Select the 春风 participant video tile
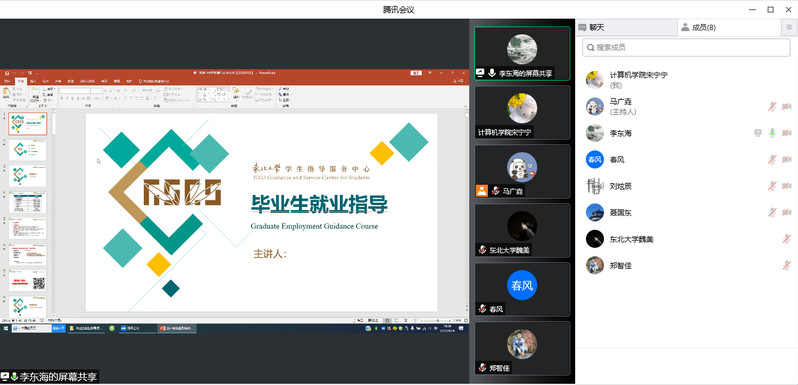Screen dimensions: 798x385 tap(522, 289)
